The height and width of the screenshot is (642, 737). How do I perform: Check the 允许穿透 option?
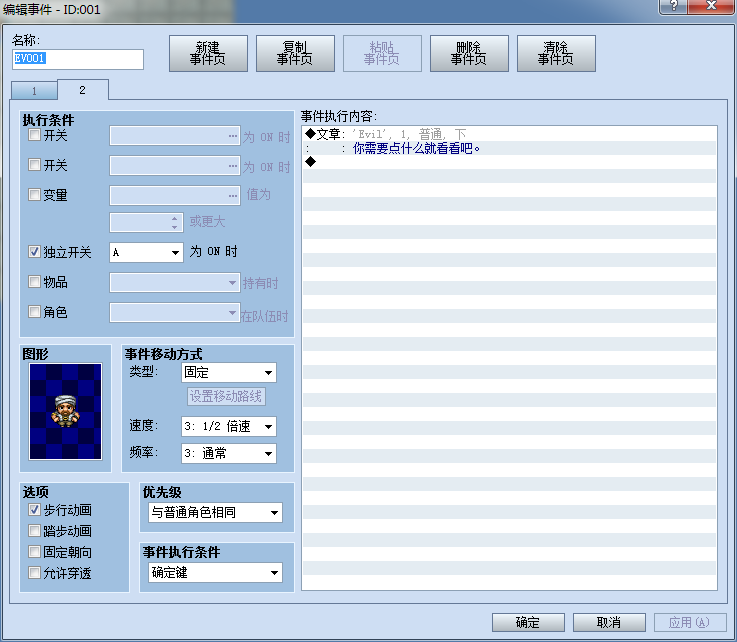[x=34, y=572]
